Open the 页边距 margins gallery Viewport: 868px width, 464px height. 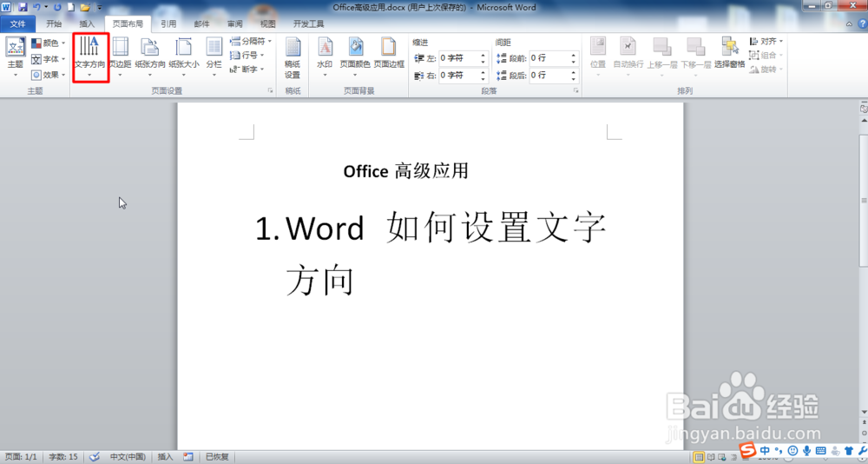[x=120, y=57]
